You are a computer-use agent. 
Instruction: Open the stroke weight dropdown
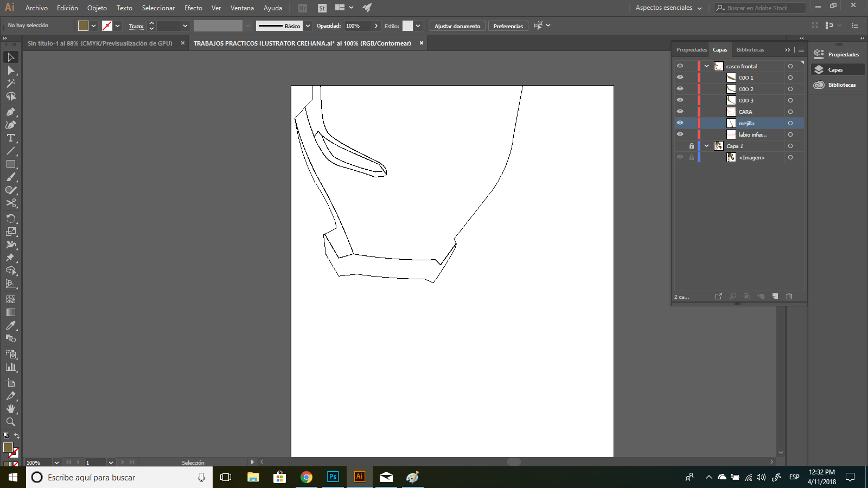click(x=185, y=25)
